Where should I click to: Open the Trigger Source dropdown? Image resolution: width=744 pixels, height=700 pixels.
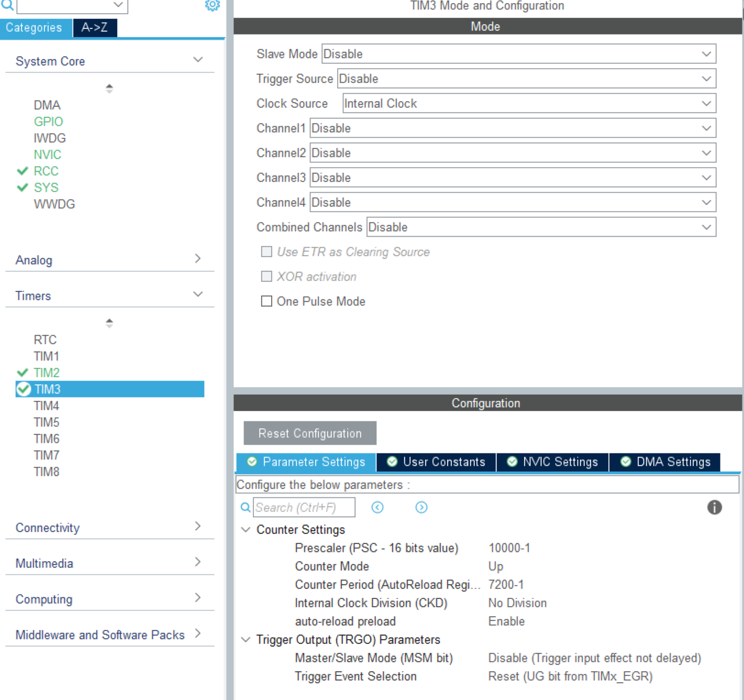pyautogui.click(x=527, y=79)
